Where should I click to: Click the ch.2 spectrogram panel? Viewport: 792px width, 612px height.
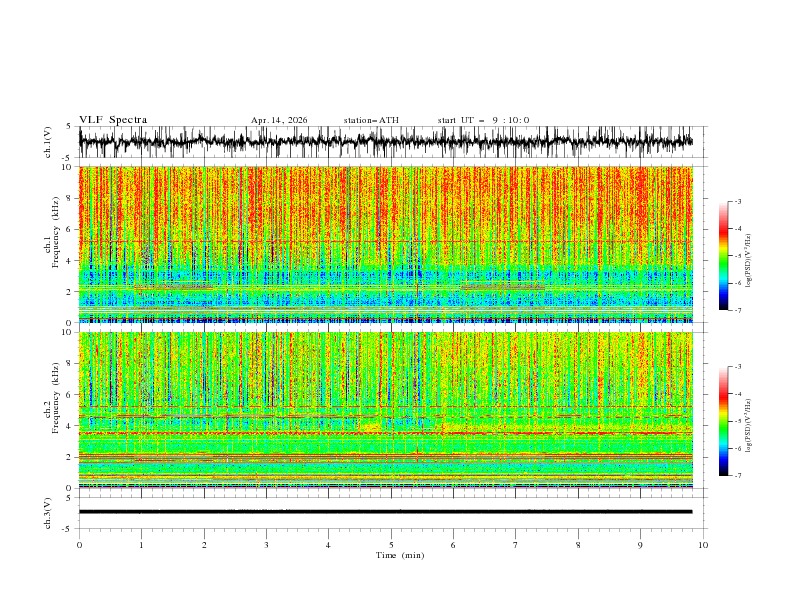pyautogui.click(x=385, y=410)
